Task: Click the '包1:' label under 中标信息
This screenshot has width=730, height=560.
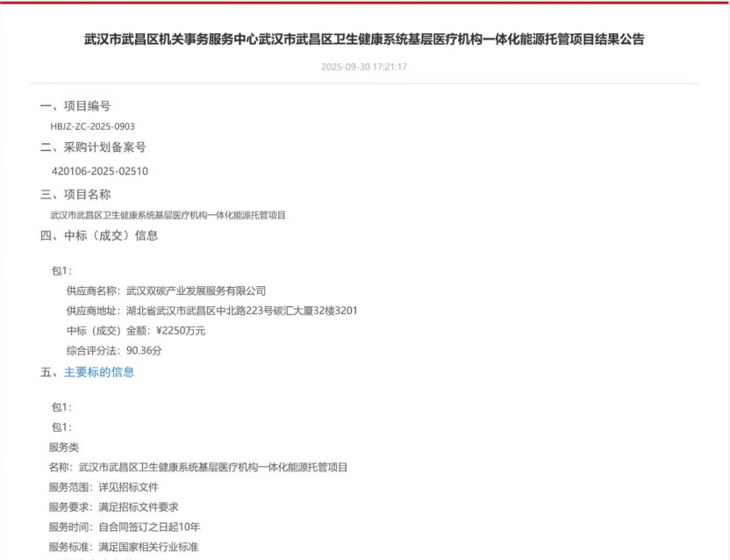Action: (x=61, y=270)
